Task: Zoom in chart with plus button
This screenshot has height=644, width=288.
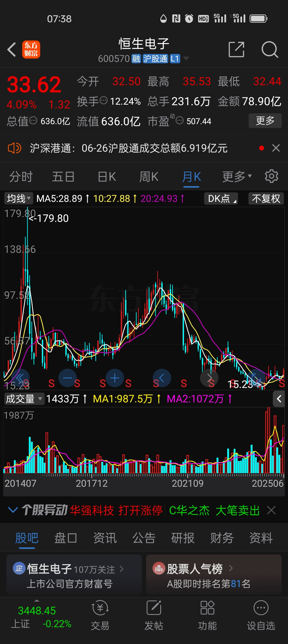Action: click(115, 378)
